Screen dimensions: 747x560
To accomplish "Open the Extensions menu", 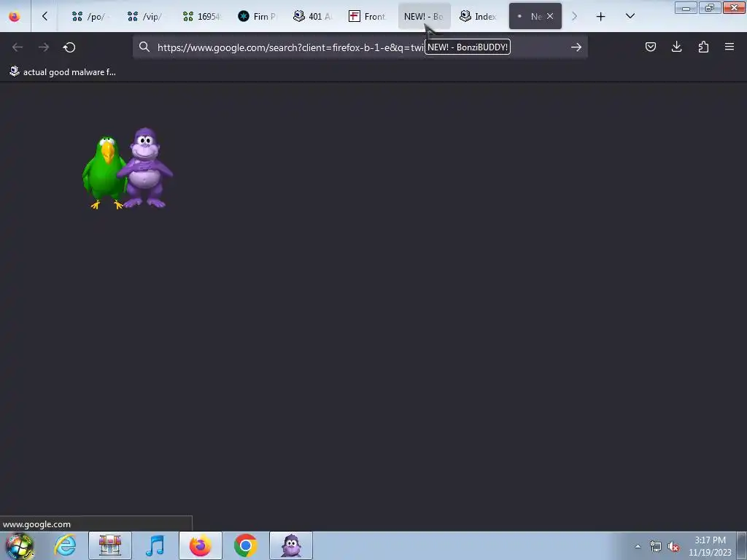I will pyautogui.click(x=703, y=47).
